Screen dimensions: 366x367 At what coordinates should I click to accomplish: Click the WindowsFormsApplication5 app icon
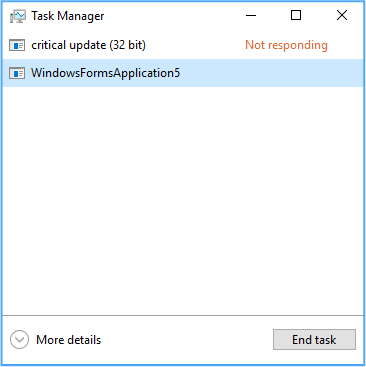[x=17, y=73]
